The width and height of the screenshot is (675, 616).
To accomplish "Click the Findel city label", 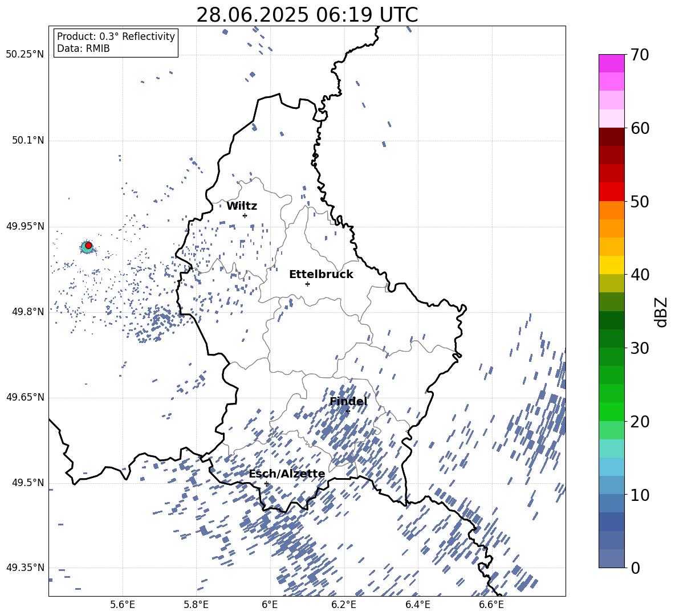I will [x=348, y=401].
